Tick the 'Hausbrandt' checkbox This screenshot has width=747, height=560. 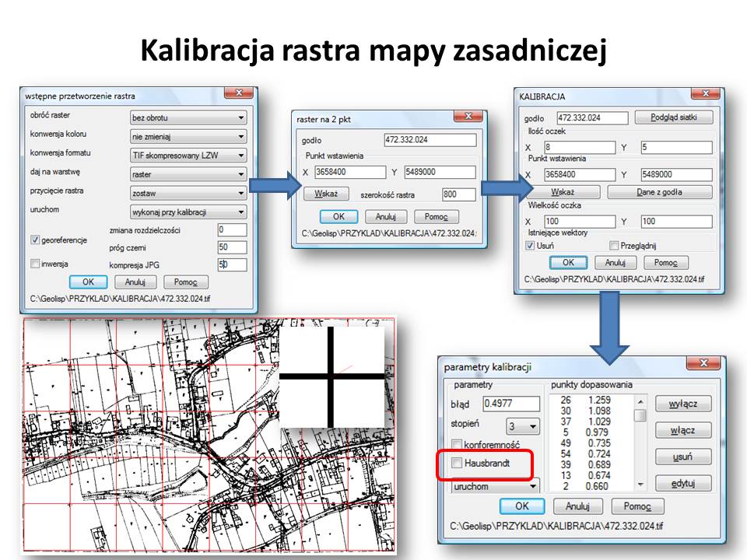tap(457, 463)
